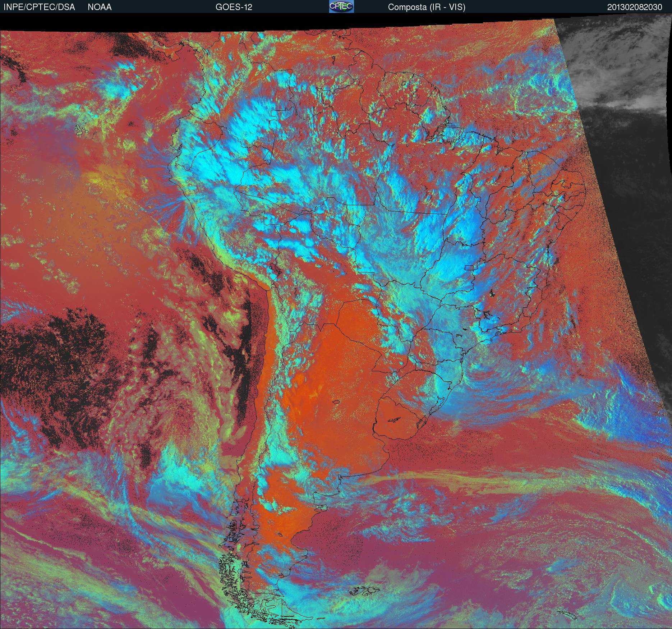
Task: Click the Composta (IR - VIS) title
Action: pyautogui.click(x=426, y=7)
